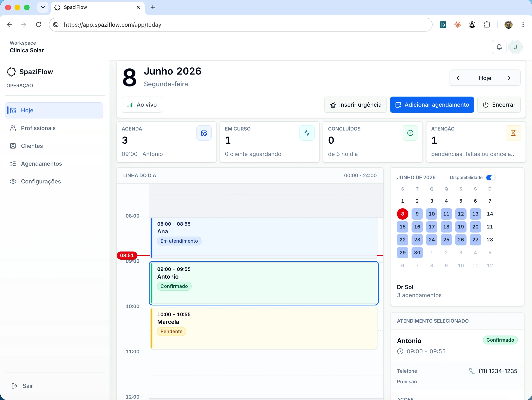
Task: Click the teal square extension icon
Action: click(443, 24)
